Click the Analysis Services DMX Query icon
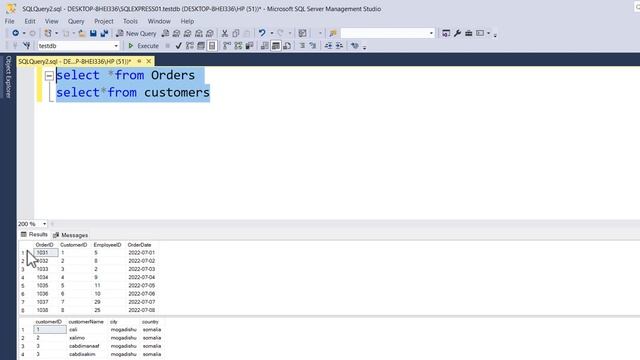 (x=187, y=33)
